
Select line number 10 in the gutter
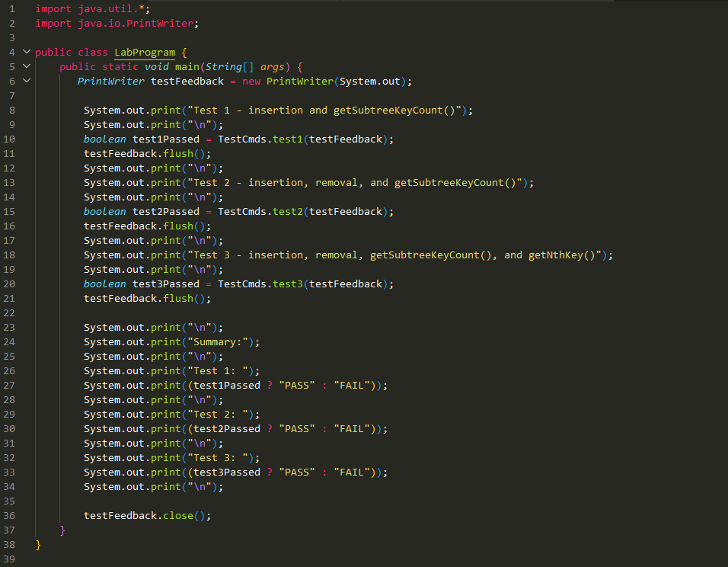coord(11,139)
